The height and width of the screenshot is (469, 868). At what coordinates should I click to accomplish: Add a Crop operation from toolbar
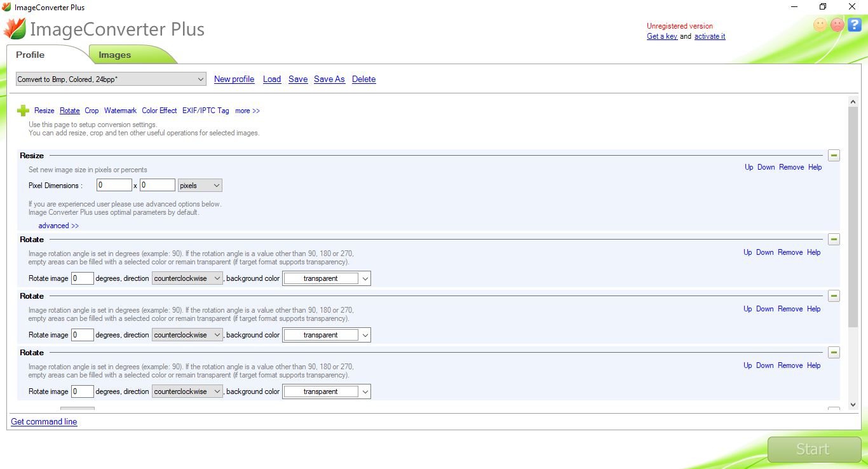92,111
